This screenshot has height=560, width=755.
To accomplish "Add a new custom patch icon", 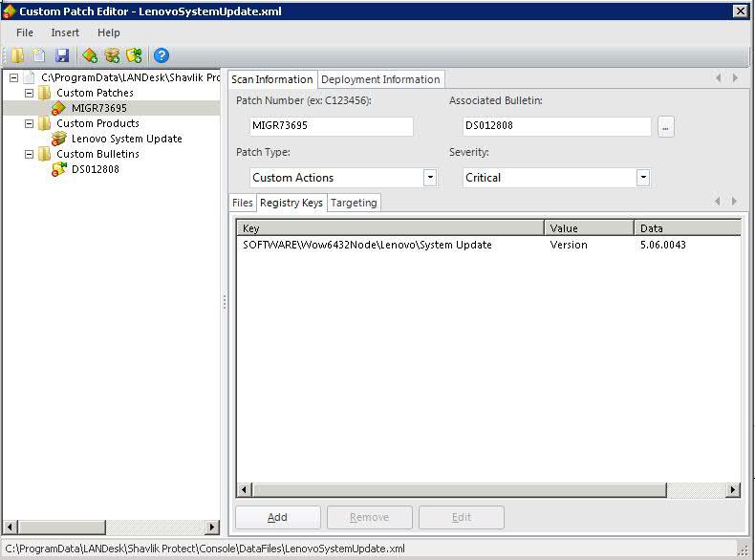I will (x=90, y=55).
